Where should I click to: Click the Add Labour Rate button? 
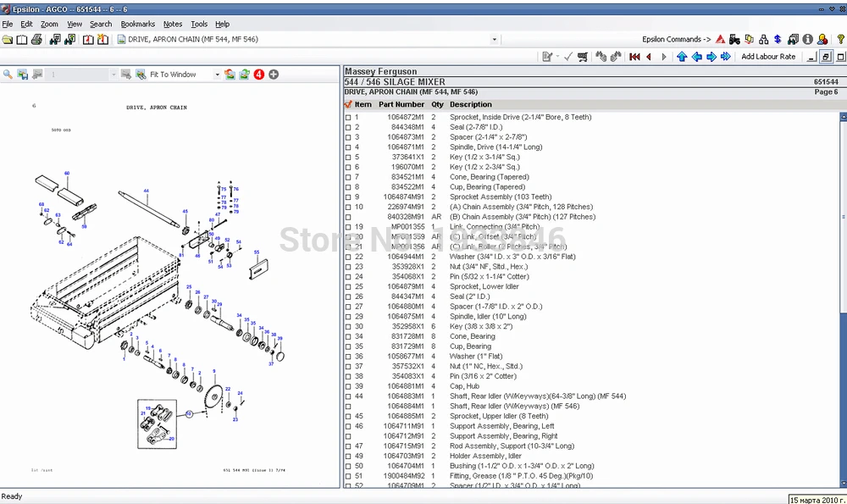coord(768,57)
